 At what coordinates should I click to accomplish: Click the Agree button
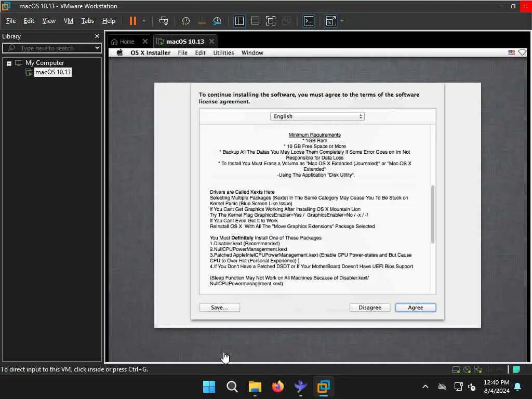(x=416, y=308)
